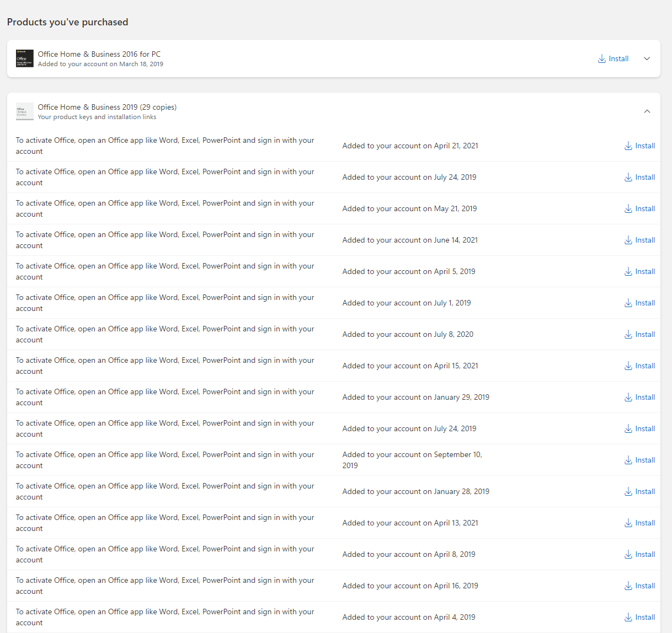
Task: Click download icon for April 15, 2021 copy
Action: pos(628,366)
